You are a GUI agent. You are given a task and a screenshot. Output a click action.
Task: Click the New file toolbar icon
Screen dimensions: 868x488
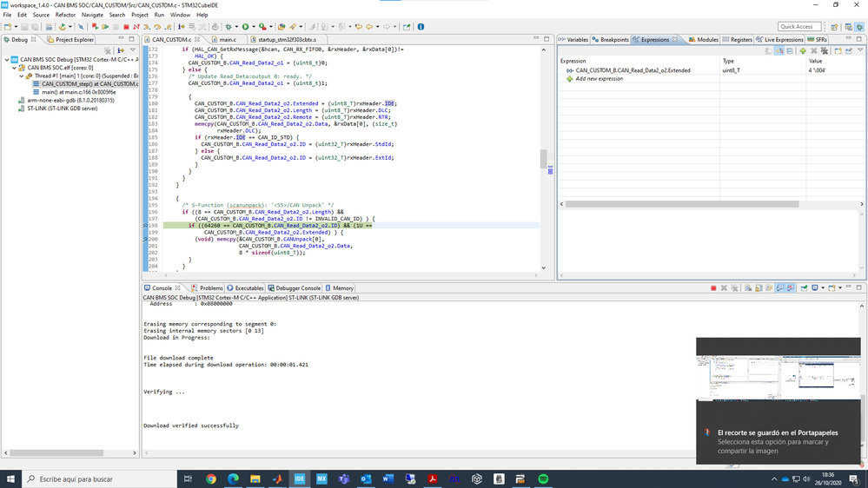point(7,27)
